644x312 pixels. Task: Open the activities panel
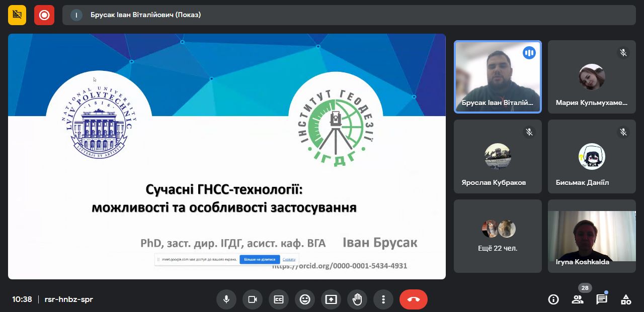pyautogui.click(x=626, y=300)
